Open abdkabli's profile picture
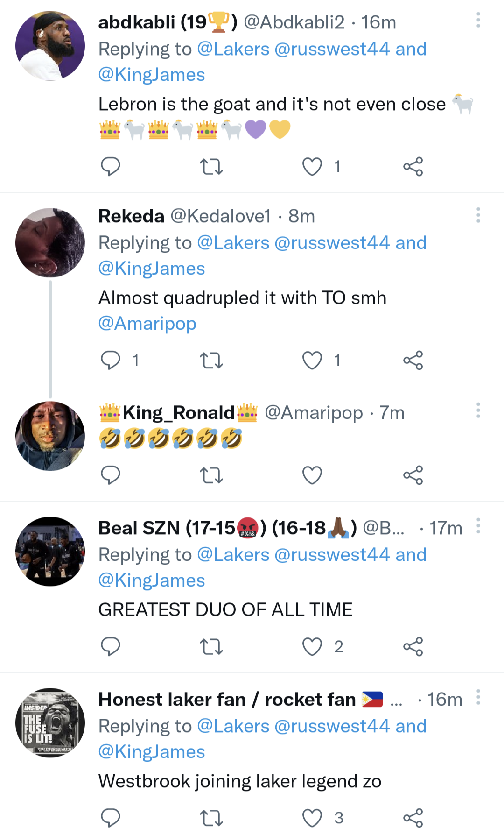The width and height of the screenshot is (504, 835). [50, 46]
